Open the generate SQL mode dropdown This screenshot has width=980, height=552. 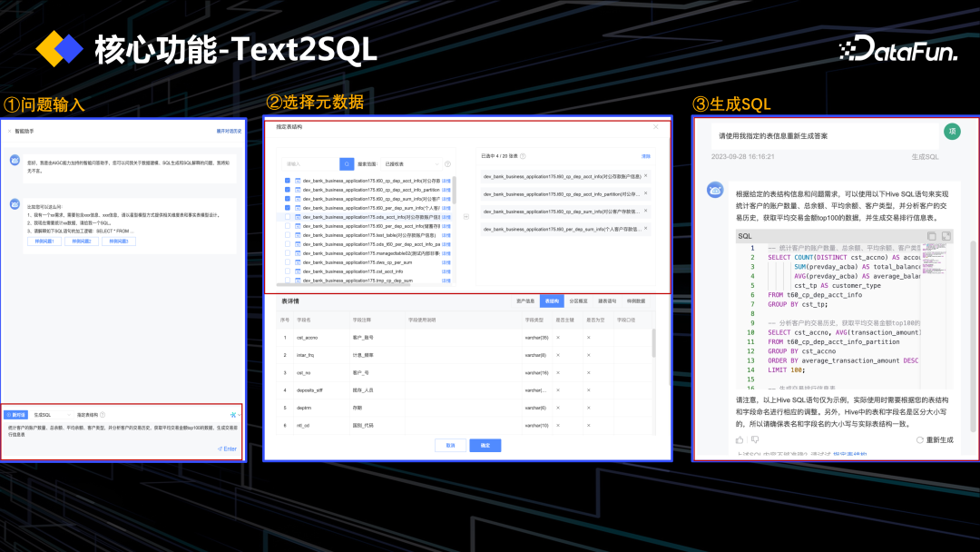(51, 415)
